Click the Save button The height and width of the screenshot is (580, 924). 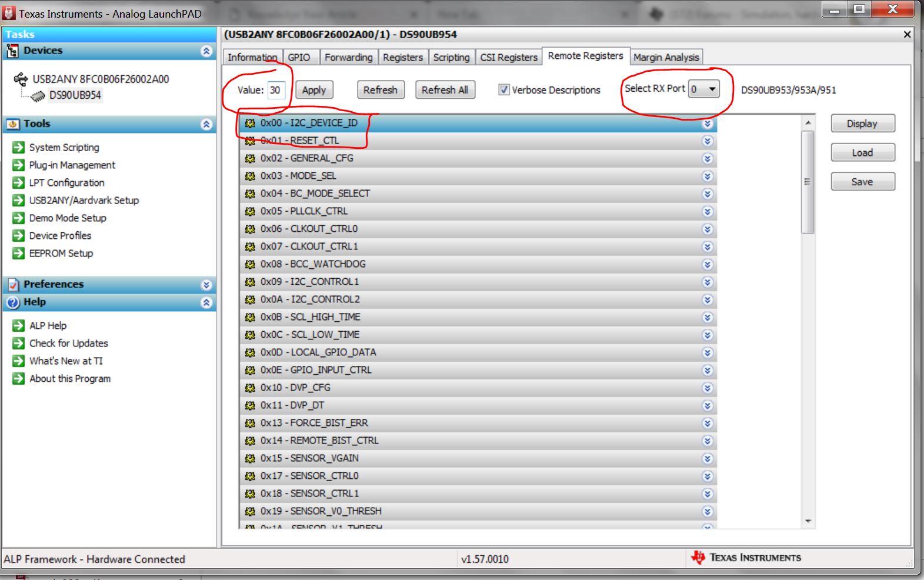(863, 182)
